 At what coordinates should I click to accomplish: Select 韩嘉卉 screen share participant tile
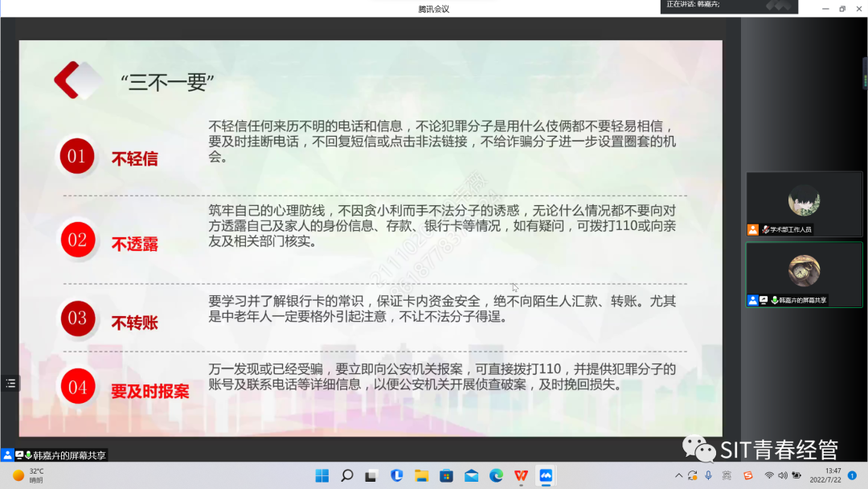pos(804,274)
